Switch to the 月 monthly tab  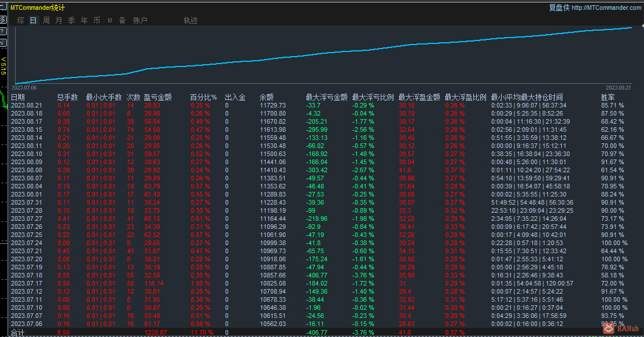click(x=58, y=20)
